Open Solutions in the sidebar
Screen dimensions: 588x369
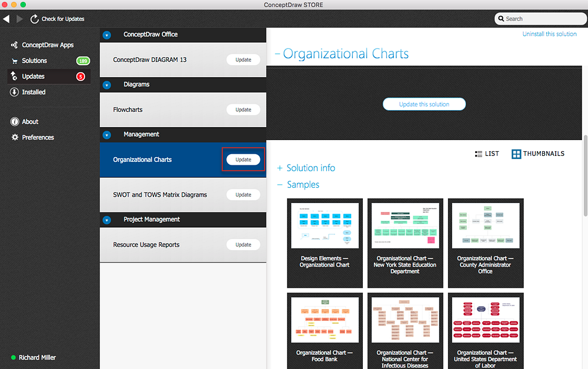[x=34, y=61]
